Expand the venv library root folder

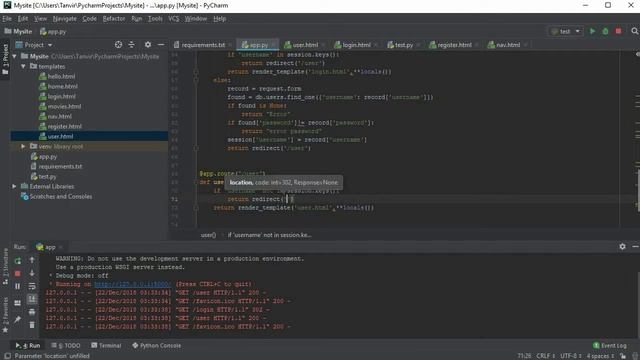23,146
